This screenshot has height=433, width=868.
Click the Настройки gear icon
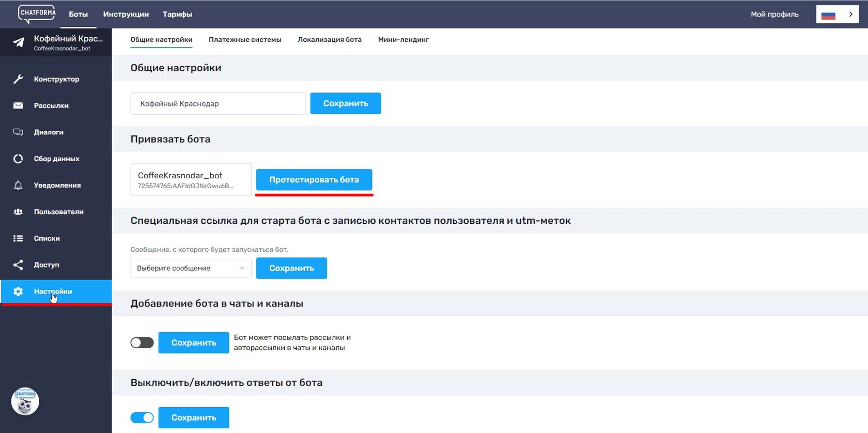[18, 291]
